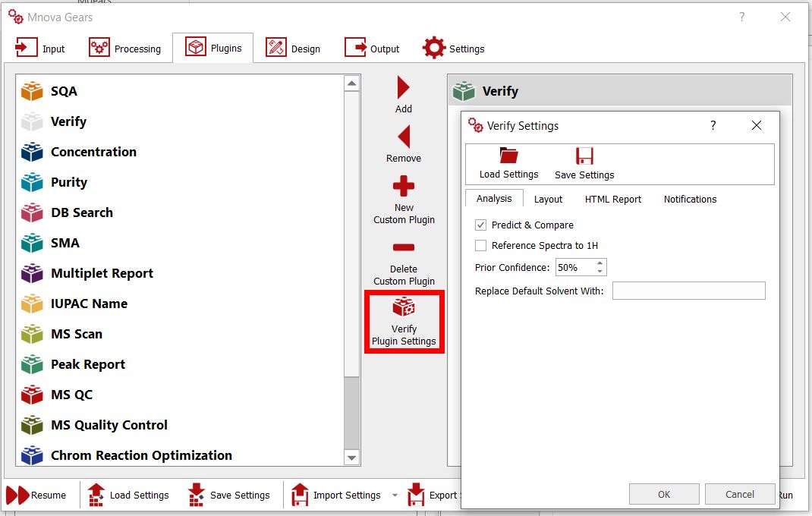Viewport: 812px width, 516px height.
Task: Switch to the Processing tab
Action: (x=124, y=48)
